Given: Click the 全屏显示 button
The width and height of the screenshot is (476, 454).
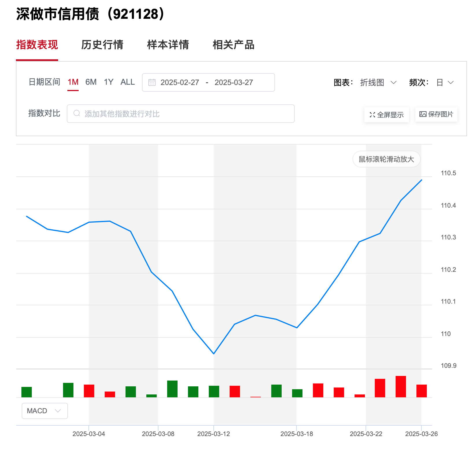Looking at the screenshot, I should (x=387, y=115).
